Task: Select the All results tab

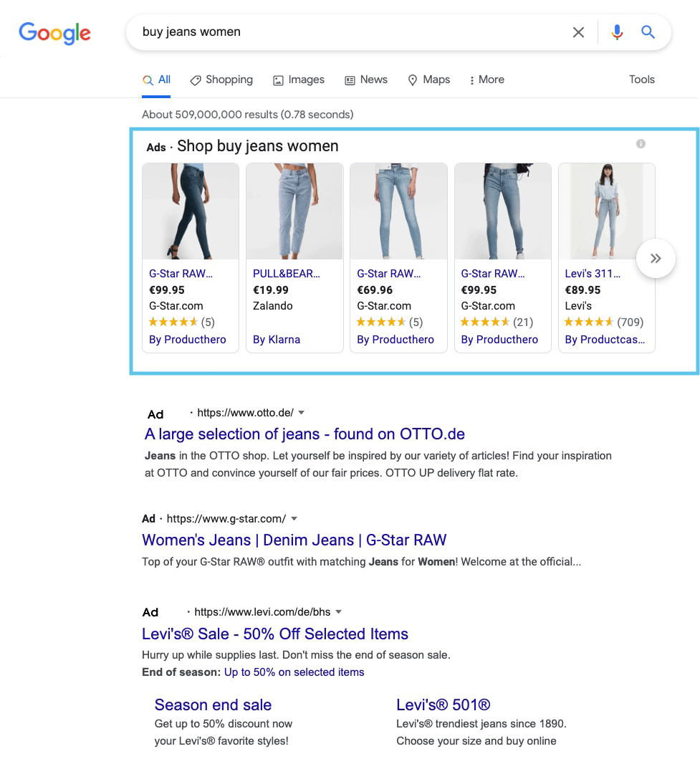Action: click(x=156, y=80)
